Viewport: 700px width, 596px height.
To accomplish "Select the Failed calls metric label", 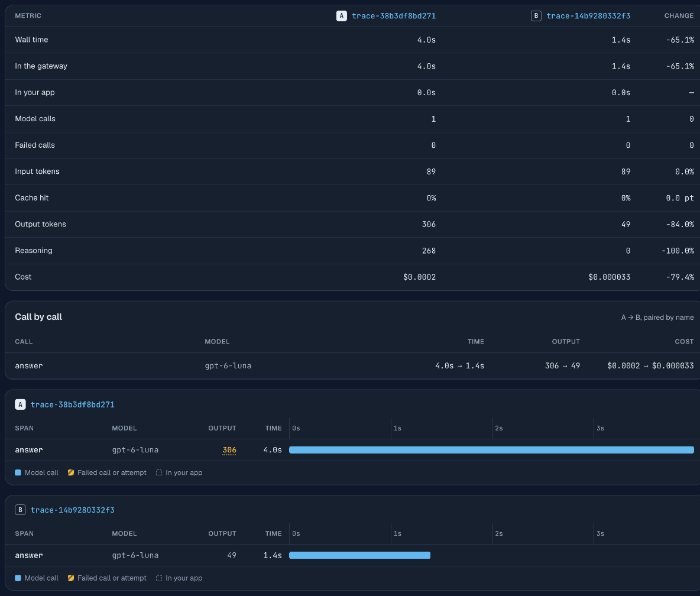I will [x=35, y=145].
